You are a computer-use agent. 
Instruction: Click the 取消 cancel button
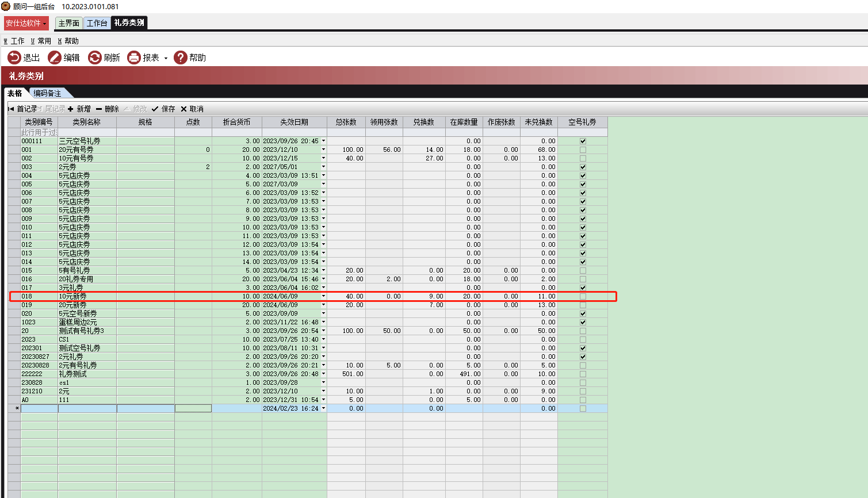(x=192, y=109)
